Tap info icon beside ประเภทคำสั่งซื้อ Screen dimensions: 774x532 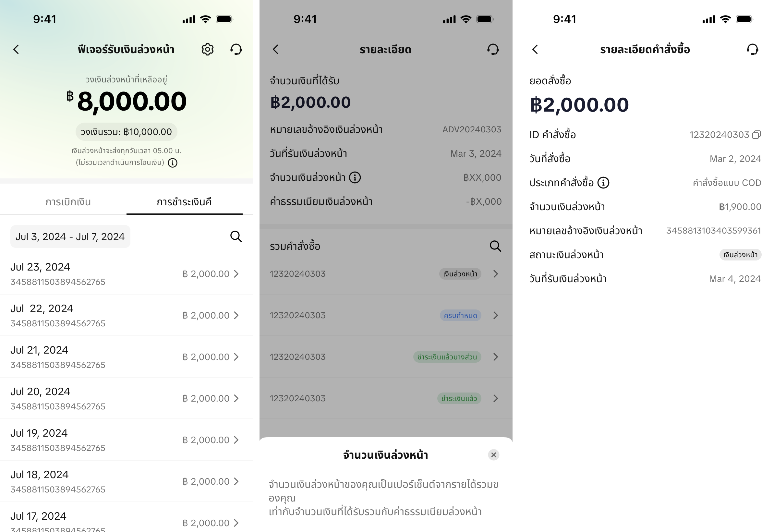pos(603,183)
